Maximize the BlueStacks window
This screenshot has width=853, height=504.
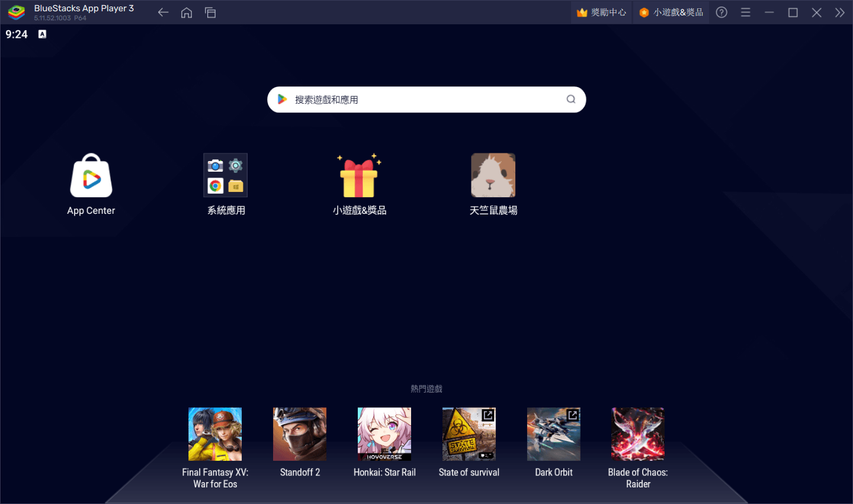coord(793,12)
